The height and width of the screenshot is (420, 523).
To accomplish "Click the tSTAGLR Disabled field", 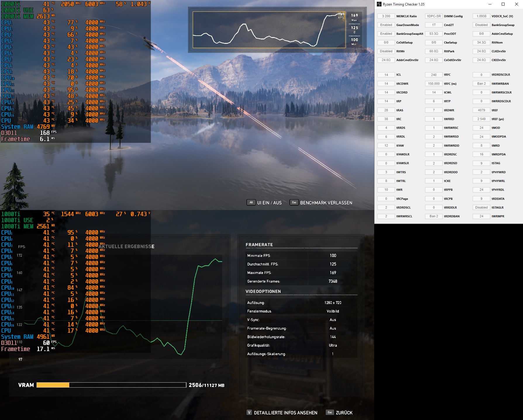I will coord(481,207).
